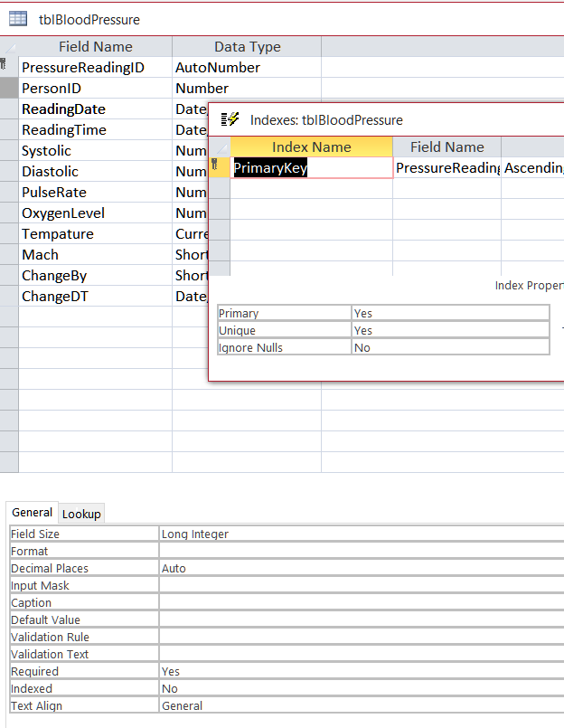Click the Input Mask property field
This screenshot has height=728, width=564.
pyautogui.click(x=362, y=585)
